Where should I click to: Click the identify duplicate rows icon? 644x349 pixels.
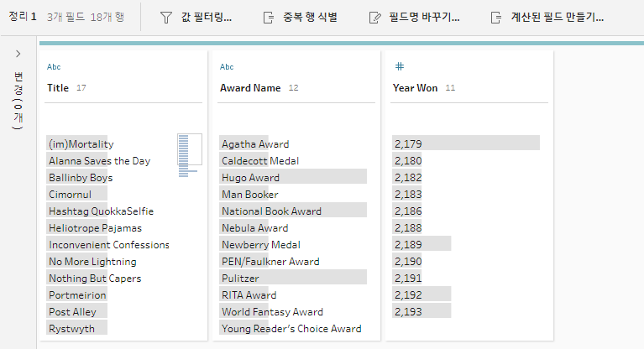click(268, 18)
